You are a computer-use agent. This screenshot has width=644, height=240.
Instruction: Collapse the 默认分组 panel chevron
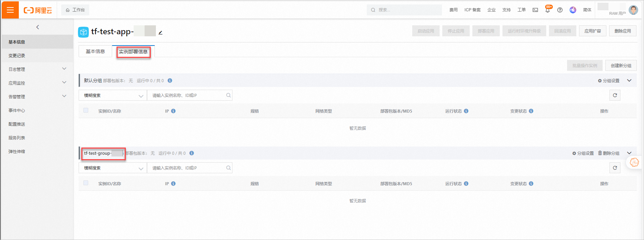629,80
